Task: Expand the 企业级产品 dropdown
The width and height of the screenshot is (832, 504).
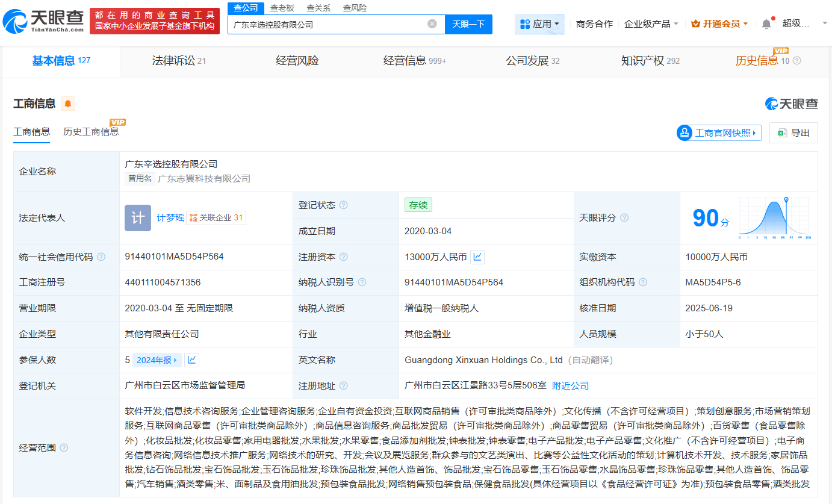Action: (651, 23)
